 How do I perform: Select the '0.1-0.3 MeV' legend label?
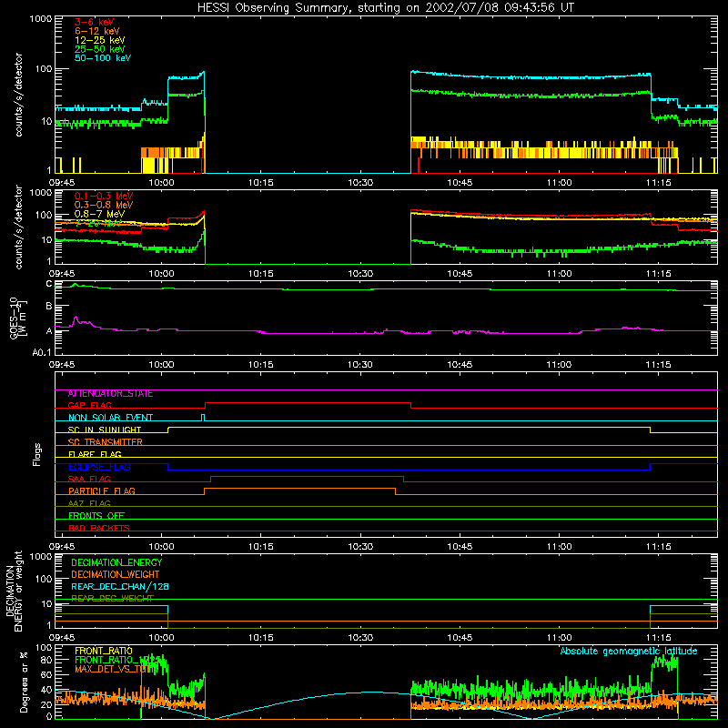click(x=104, y=196)
